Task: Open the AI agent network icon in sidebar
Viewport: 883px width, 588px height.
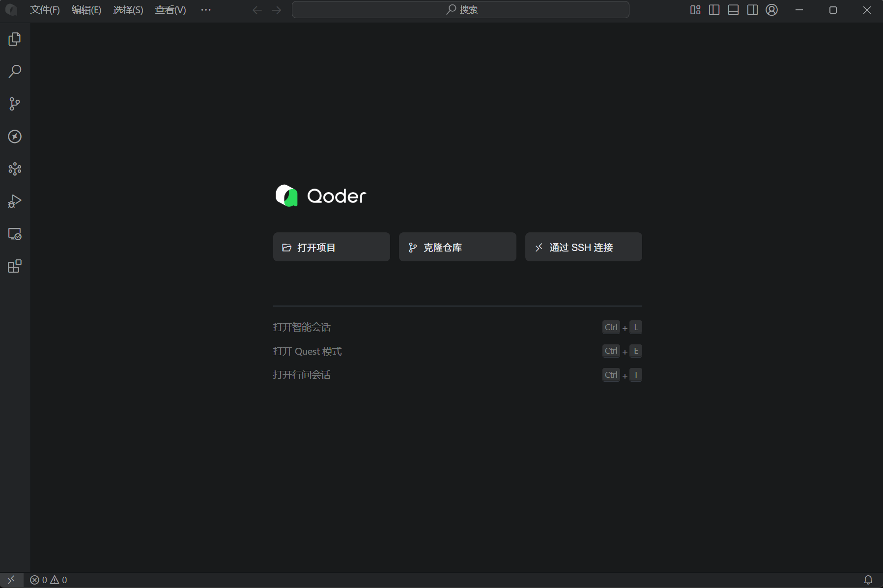Action: pos(14,169)
